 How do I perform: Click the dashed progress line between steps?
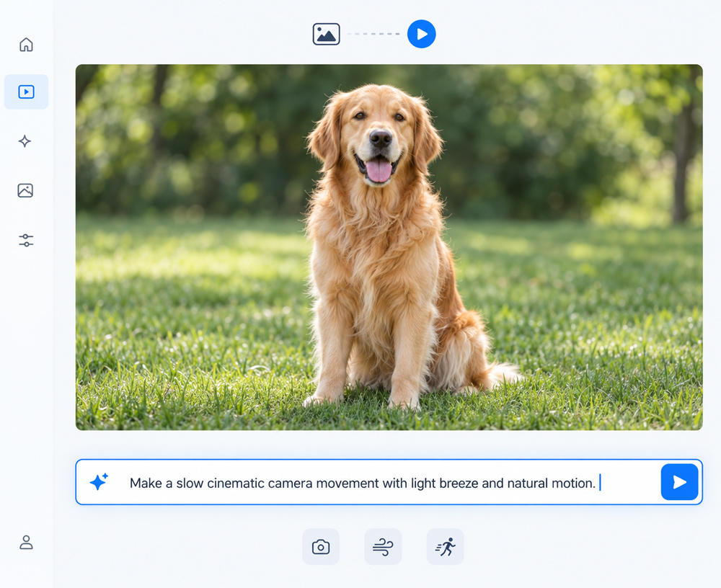373,34
